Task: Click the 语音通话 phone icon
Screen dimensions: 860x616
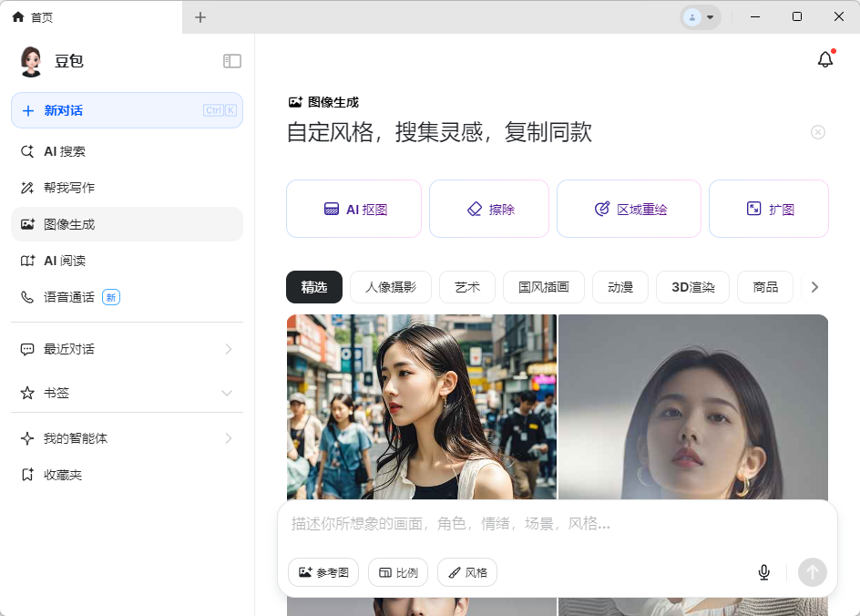Action: (27, 297)
